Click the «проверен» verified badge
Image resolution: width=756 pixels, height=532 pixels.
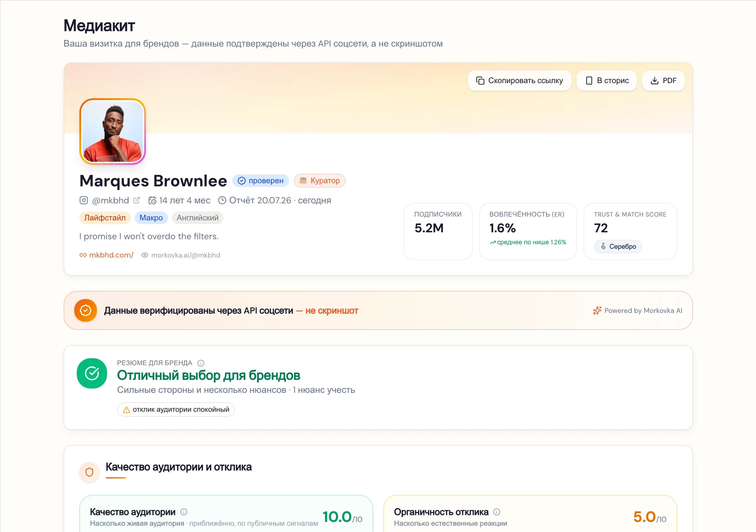click(x=261, y=180)
